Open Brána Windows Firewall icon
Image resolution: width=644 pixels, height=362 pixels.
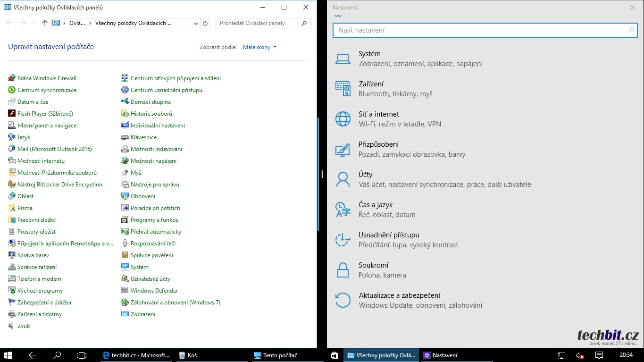pos(12,78)
